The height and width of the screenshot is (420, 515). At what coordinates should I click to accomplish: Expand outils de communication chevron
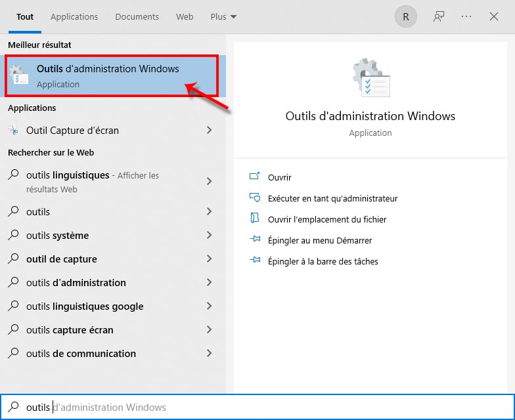[209, 353]
